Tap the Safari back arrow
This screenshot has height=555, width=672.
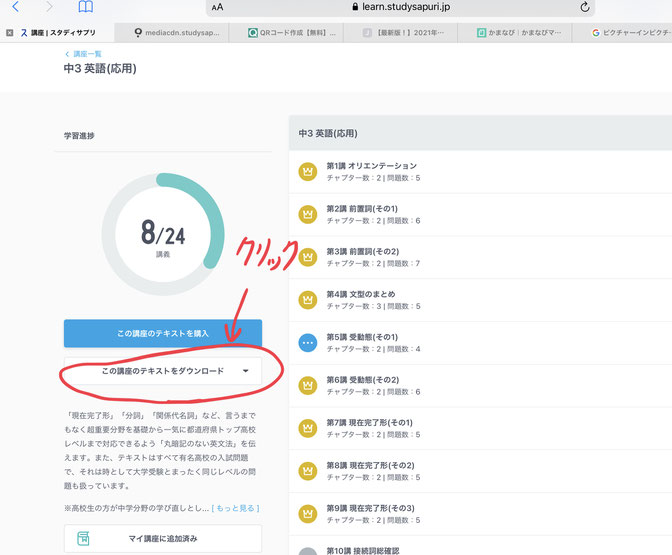point(15,6)
